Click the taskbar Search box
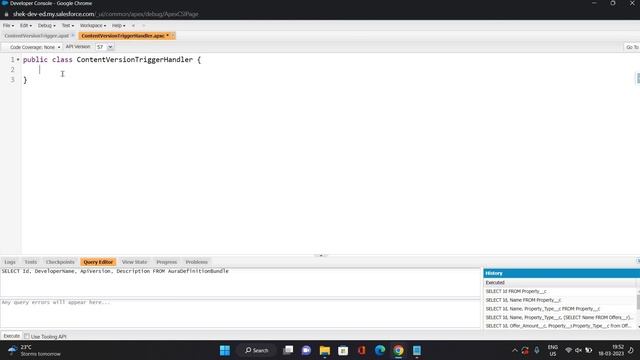 point(257,350)
